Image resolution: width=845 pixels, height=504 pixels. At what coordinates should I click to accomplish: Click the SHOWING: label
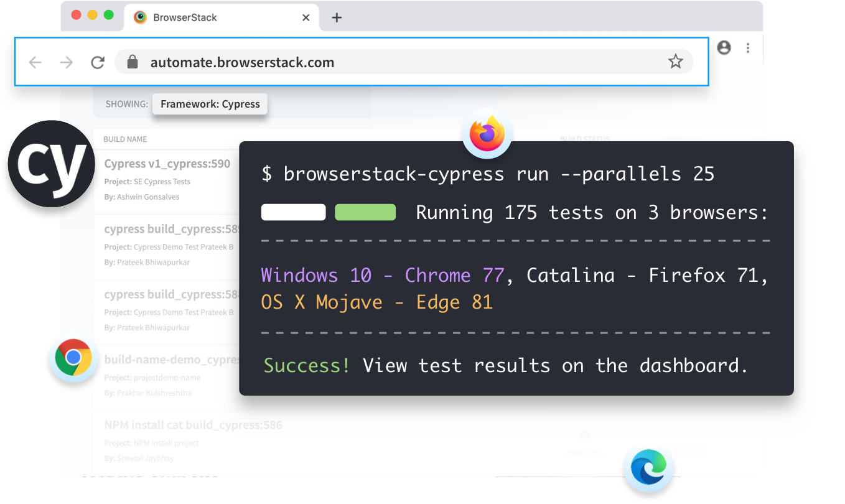[127, 104]
